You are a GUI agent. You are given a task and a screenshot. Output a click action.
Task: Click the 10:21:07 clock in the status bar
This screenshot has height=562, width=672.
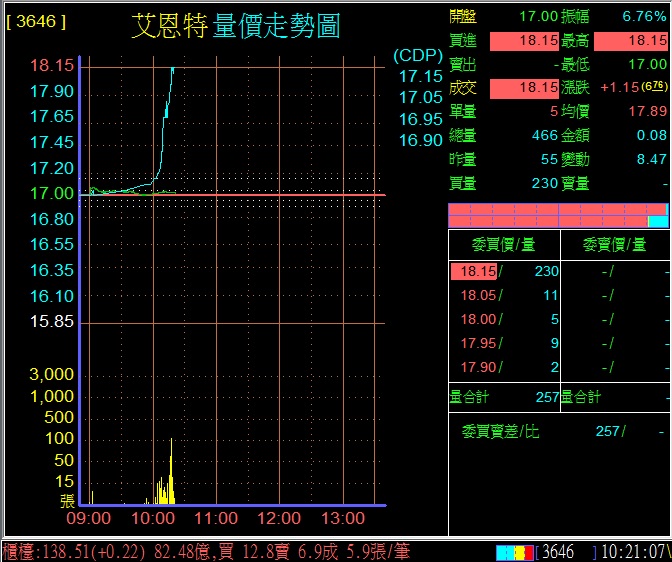coord(634,552)
